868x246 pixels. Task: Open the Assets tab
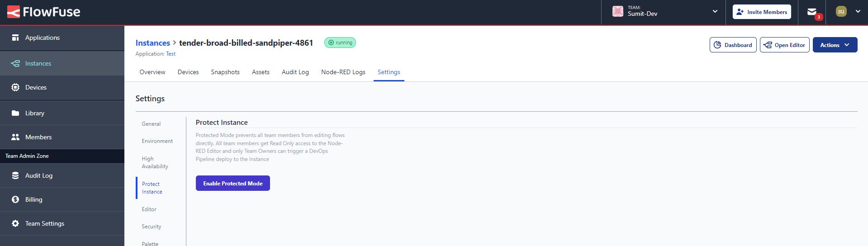tap(261, 72)
